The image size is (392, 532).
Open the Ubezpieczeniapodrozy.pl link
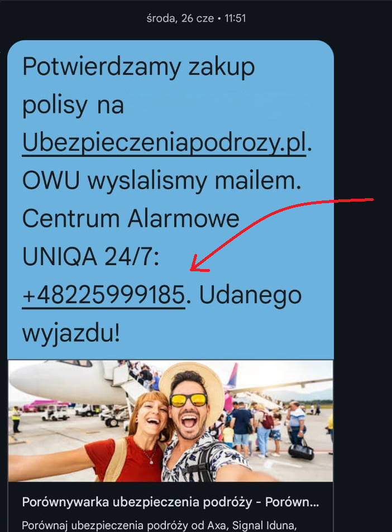tap(164, 143)
